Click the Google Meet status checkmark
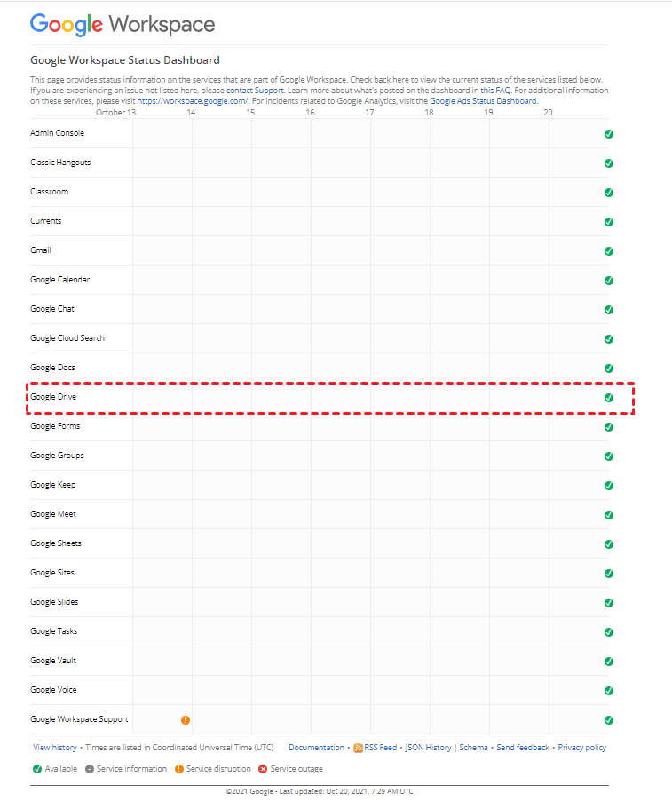This screenshot has height=801, width=672. 609,515
